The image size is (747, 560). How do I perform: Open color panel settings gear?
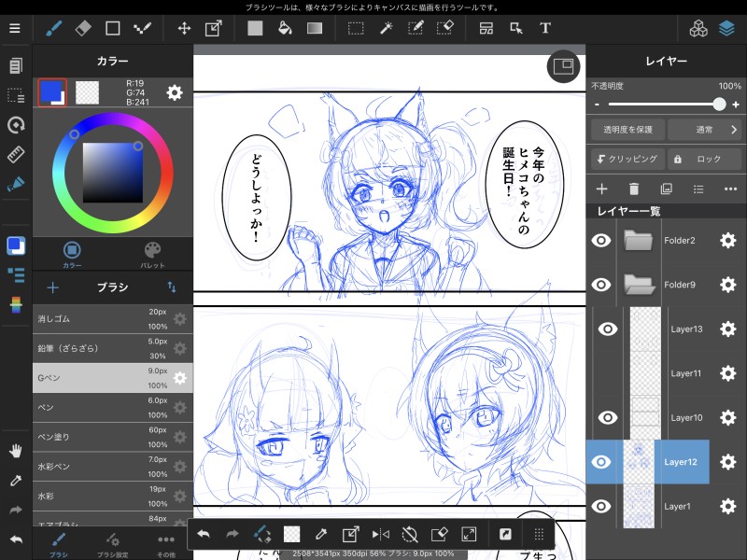(175, 92)
